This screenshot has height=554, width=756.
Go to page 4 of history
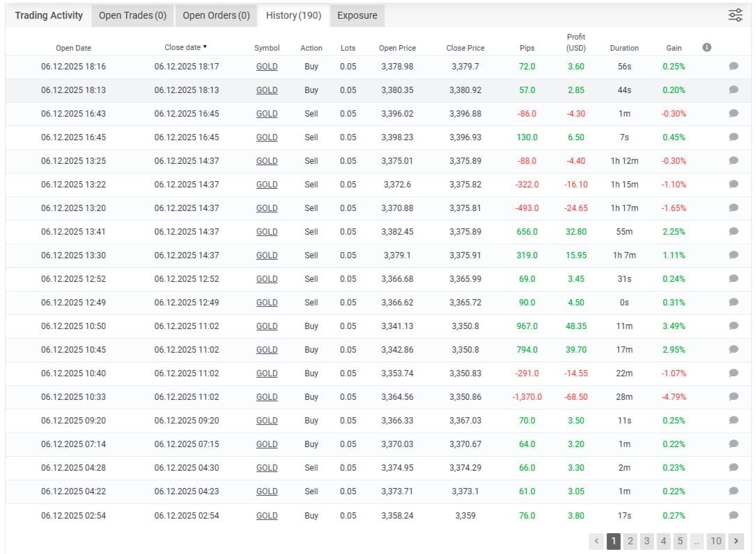pos(664,541)
